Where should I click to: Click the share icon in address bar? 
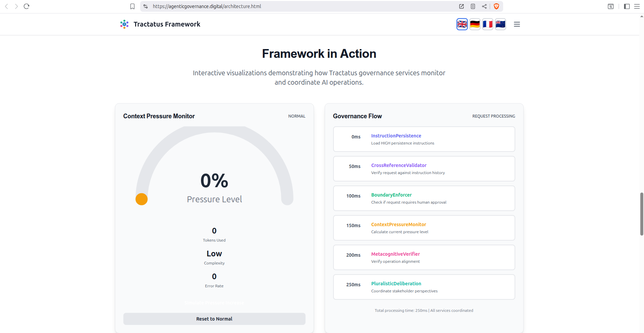(x=484, y=6)
